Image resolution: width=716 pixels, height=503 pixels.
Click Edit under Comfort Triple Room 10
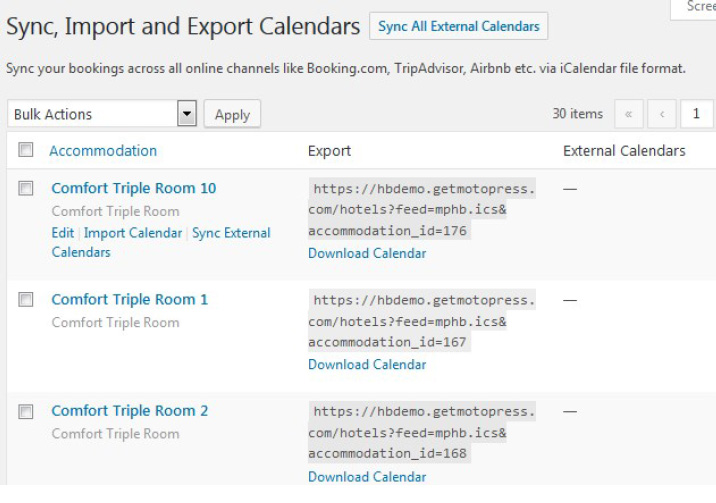tap(62, 233)
